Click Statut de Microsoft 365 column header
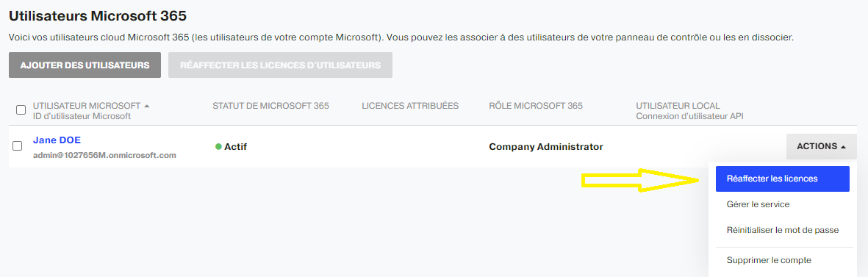 pos(270,106)
